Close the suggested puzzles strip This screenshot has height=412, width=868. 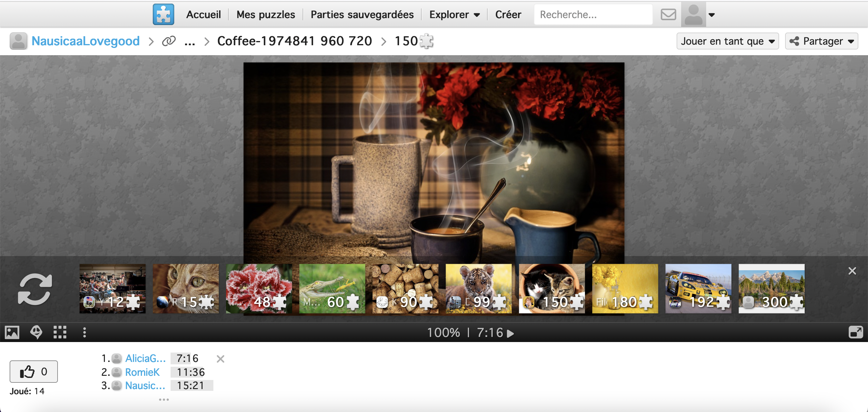852,271
